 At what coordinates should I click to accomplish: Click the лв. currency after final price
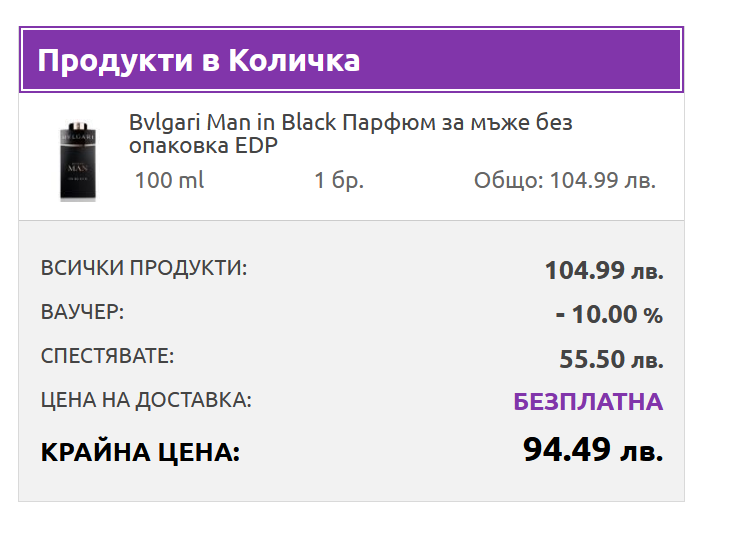coord(642,452)
